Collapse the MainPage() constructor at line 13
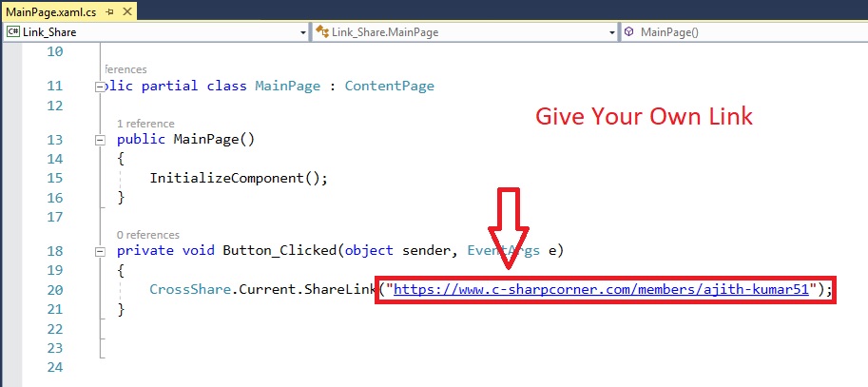Image resolution: width=868 pixels, height=387 pixels. click(x=100, y=140)
